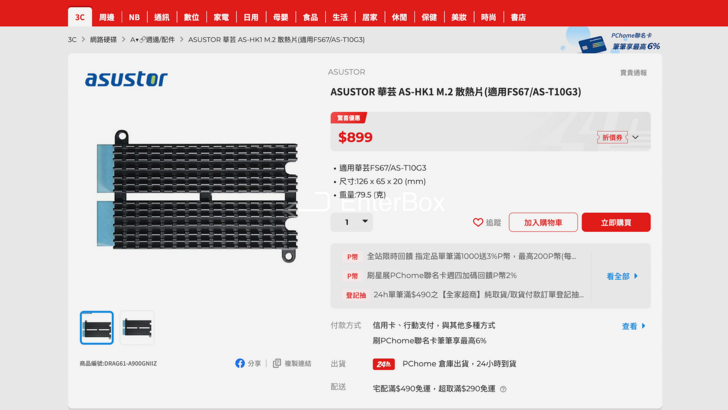Open the PChome co-branded card banner
This screenshot has height=410, width=728.
[x=612, y=41]
